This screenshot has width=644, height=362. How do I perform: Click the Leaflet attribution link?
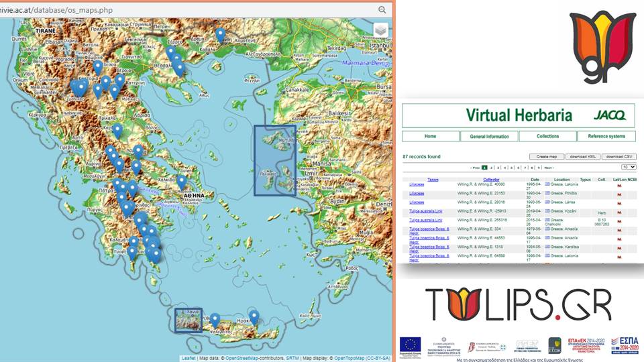[x=189, y=358]
